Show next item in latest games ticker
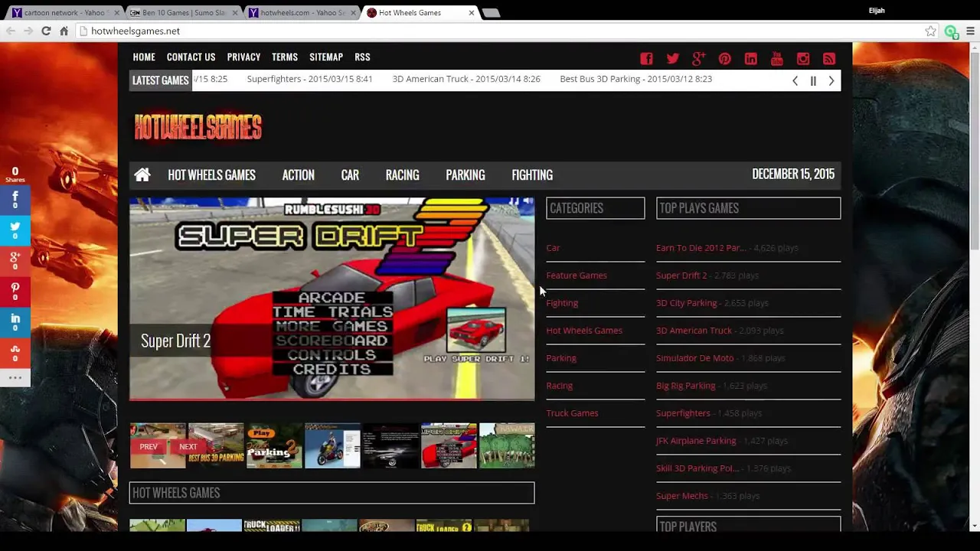980x551 pixels. tap(831, 80)
